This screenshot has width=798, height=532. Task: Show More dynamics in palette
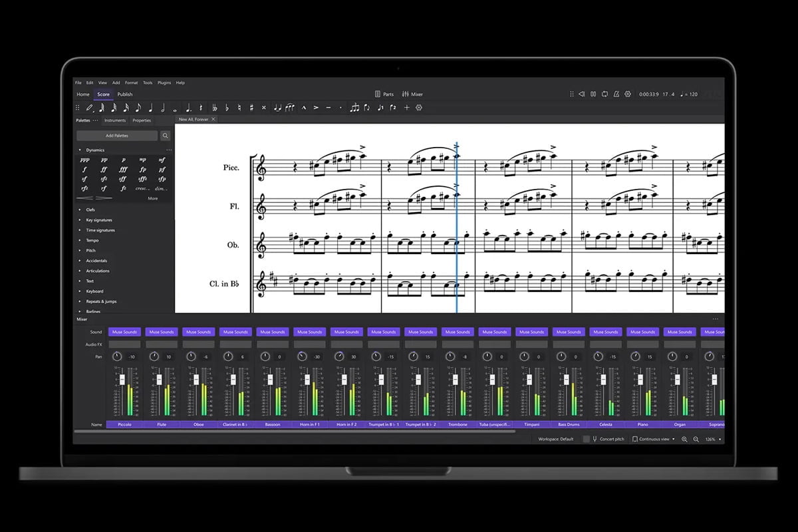[153, 198]
